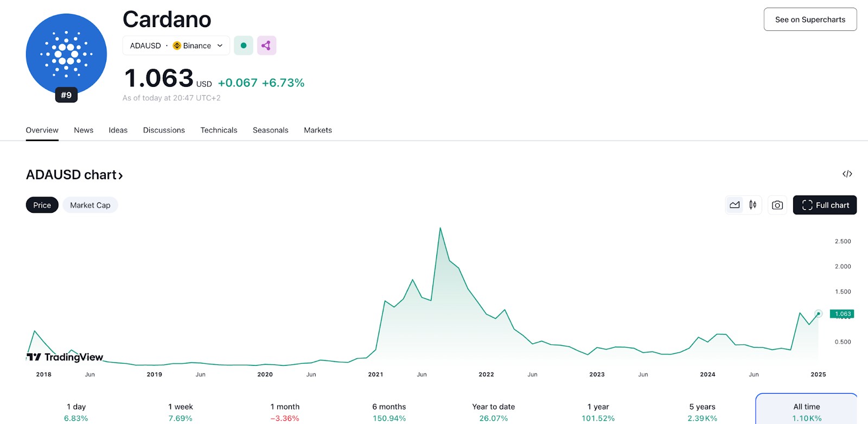Select the Market Cap toggle pill

(x=90, y=205)
